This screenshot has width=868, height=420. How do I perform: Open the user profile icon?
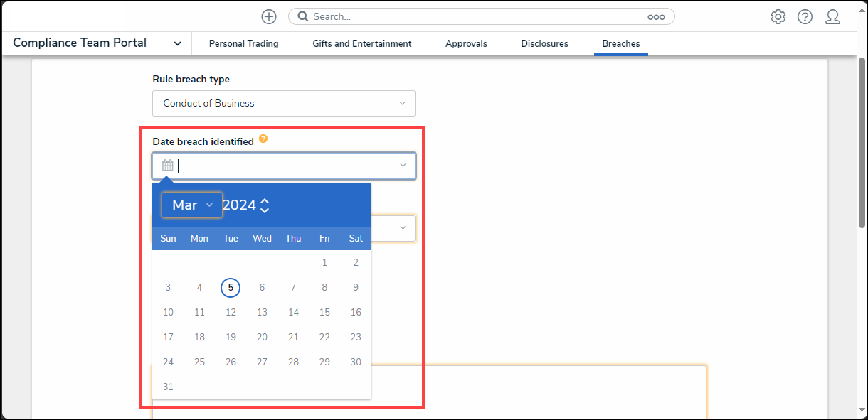(832, 17)
